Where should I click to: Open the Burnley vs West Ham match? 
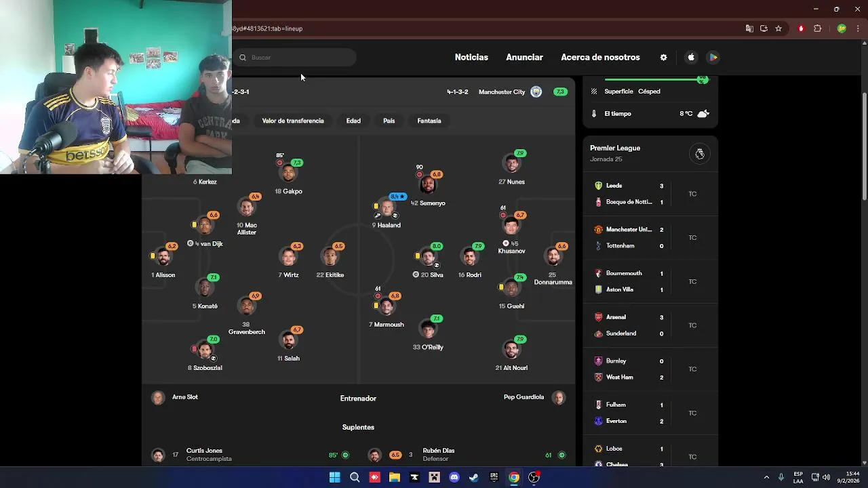650,369
